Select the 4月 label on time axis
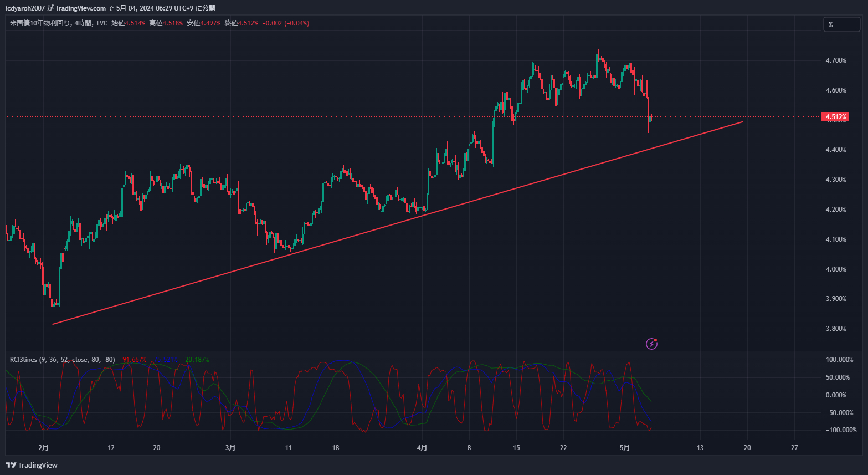Screen dimensions: 868x475 pyautogui.click(x=422, y=448)
